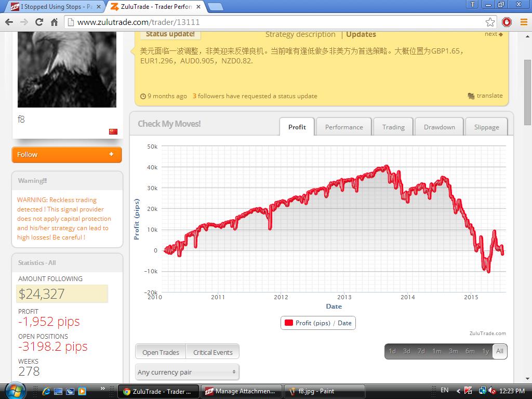Open the Chrome hamburger menu
The image size is (532, 399).
pos(524,22)
